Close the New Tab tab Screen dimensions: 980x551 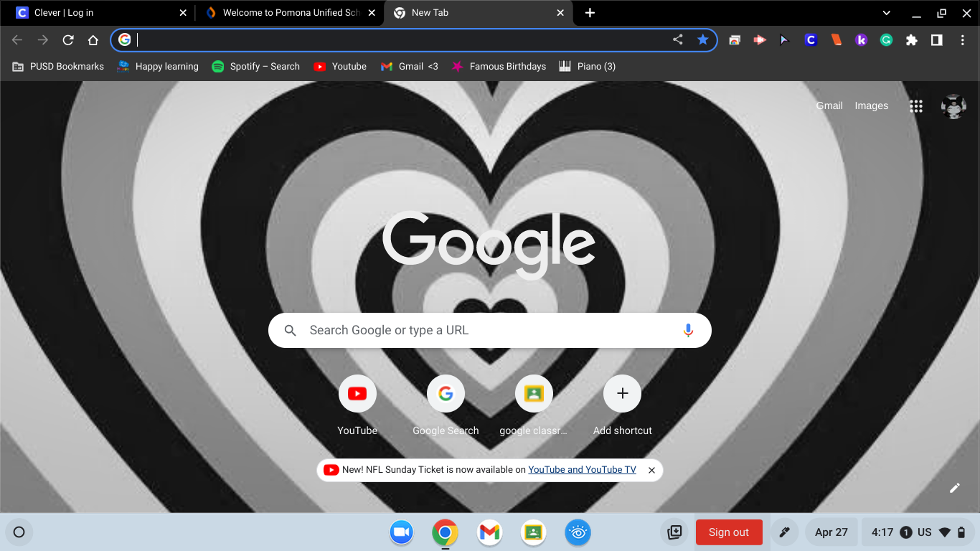click(561, 13)
